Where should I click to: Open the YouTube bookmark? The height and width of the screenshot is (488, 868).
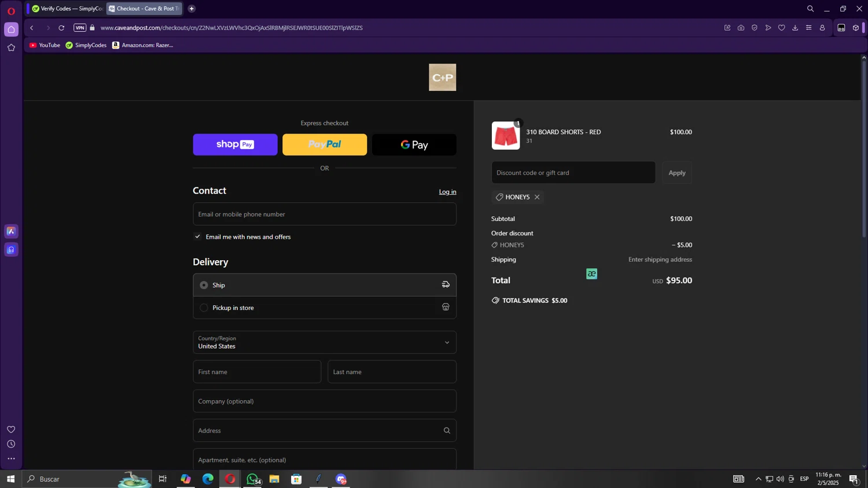pos(45,45)
